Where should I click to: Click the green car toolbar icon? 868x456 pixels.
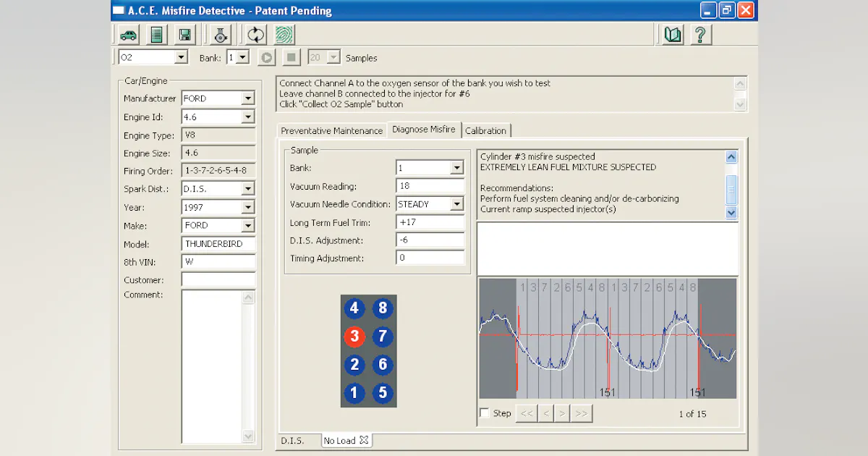[x=129, y=34]
